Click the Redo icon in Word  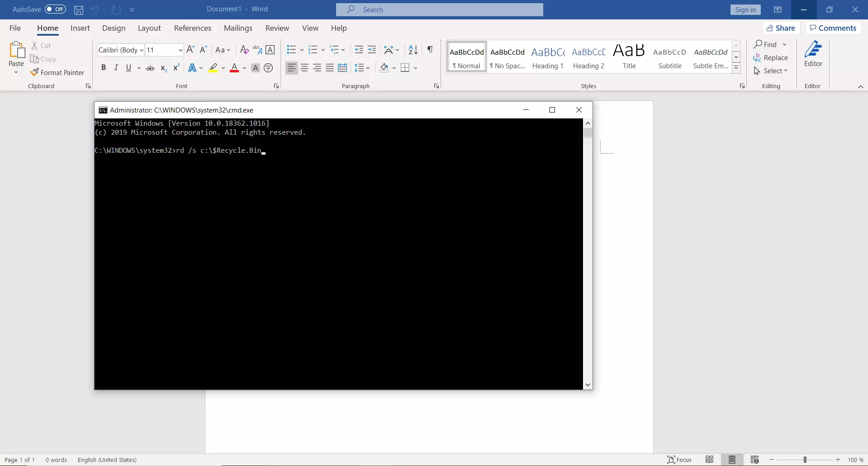pyautogui.click(x=116, y=9)
